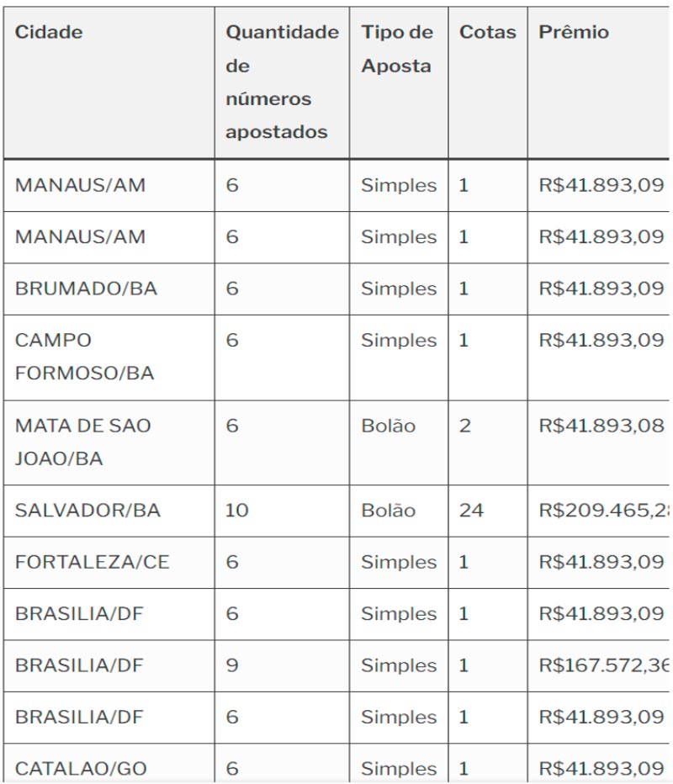Select the quantity value 9
This screenshot has width=673, height=784.
232,665
